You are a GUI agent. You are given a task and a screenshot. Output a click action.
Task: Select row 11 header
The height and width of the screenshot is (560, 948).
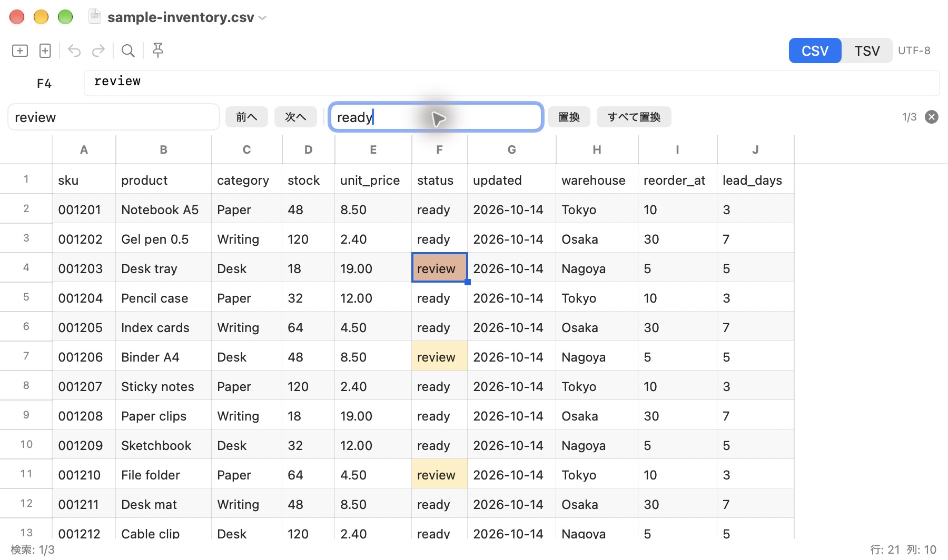pyautogui.click(x=26, y=474)
